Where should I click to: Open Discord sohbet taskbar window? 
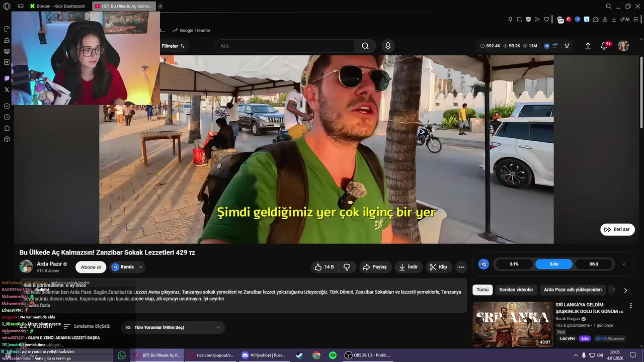[x=264, y=355]
